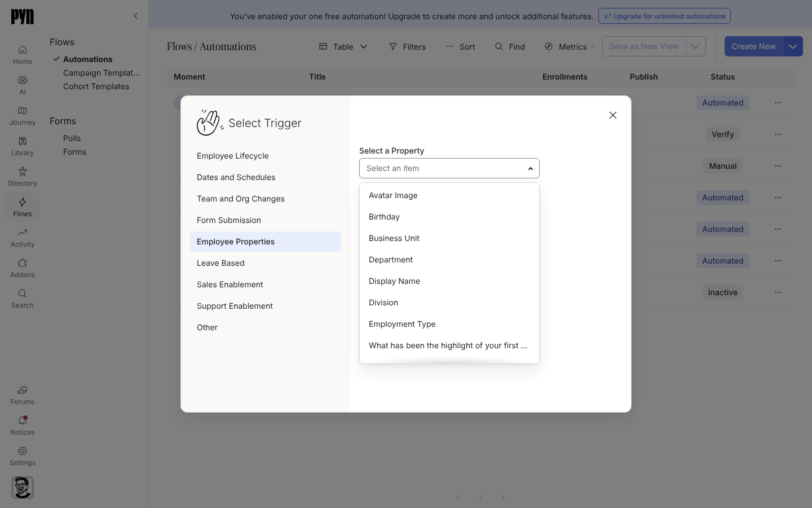Select Form Submission trigger category

pyautogui.click(x=266, y=220)
